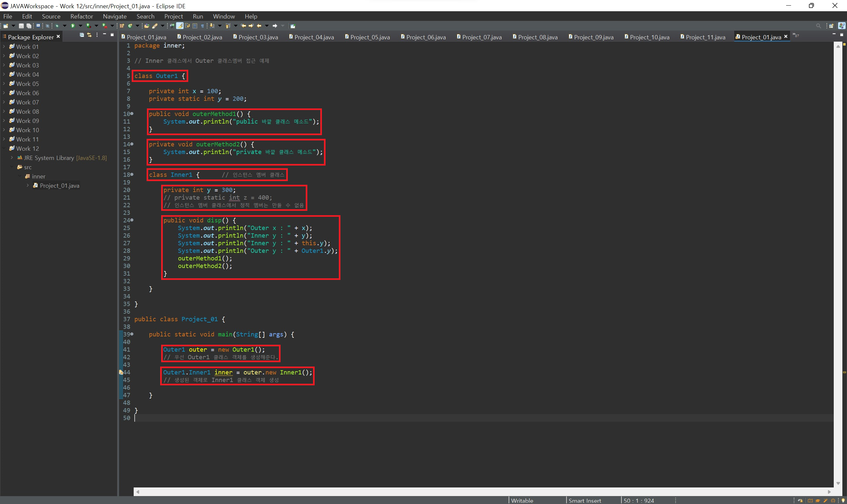Click the Debug bug icon
The height and width of the screenshot is (504, 847).
pos(57,26)
